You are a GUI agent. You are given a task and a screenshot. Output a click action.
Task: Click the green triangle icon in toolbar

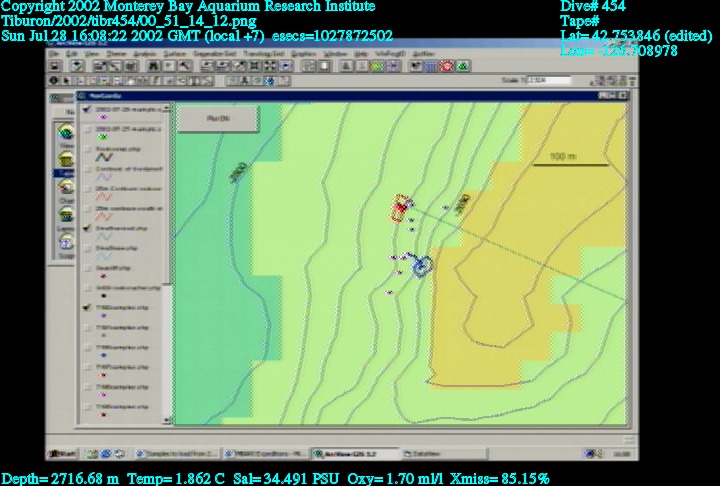(463, 66)
